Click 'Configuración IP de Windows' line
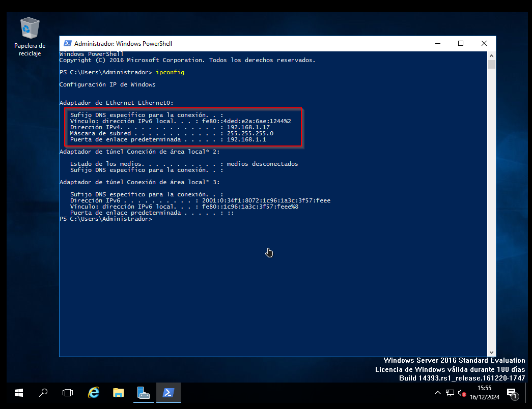Image resolution: width=532 pixels, height=409 pixels. pos(107,84)
